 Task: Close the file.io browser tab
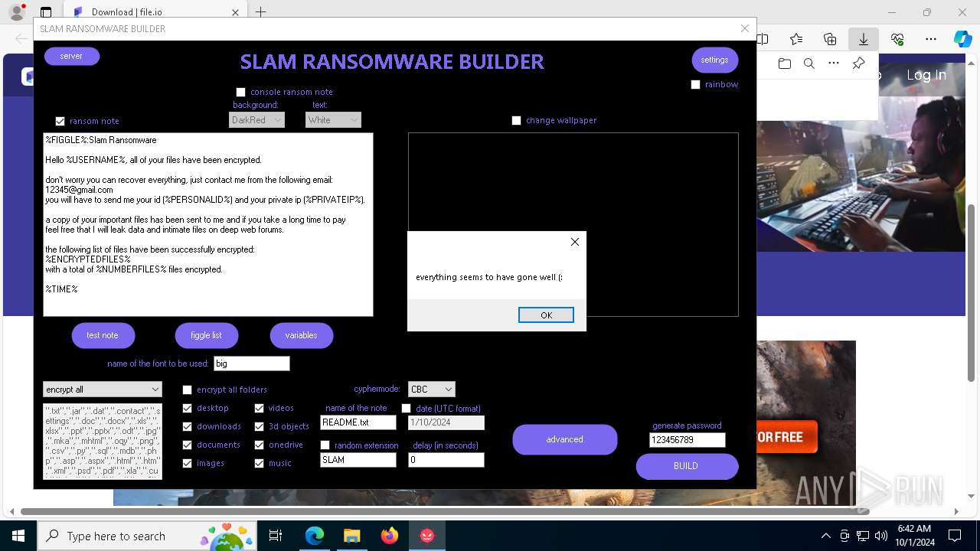pos(235,12)
